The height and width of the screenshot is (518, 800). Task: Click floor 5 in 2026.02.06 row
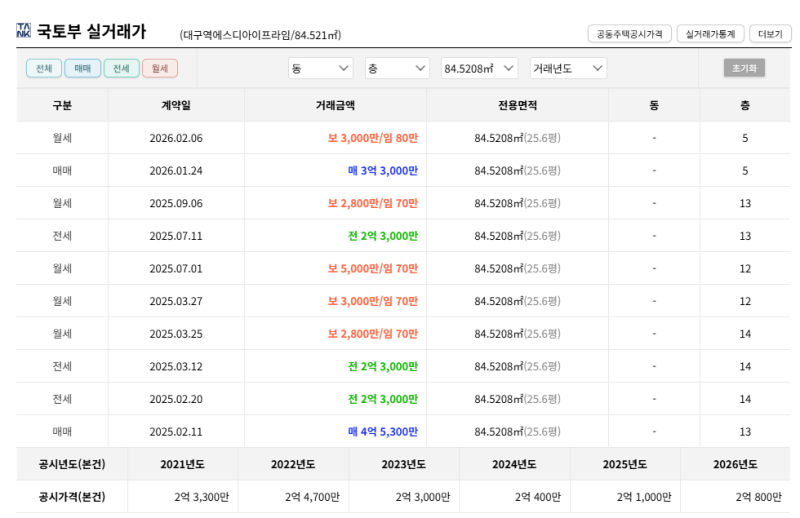point(745,138)
